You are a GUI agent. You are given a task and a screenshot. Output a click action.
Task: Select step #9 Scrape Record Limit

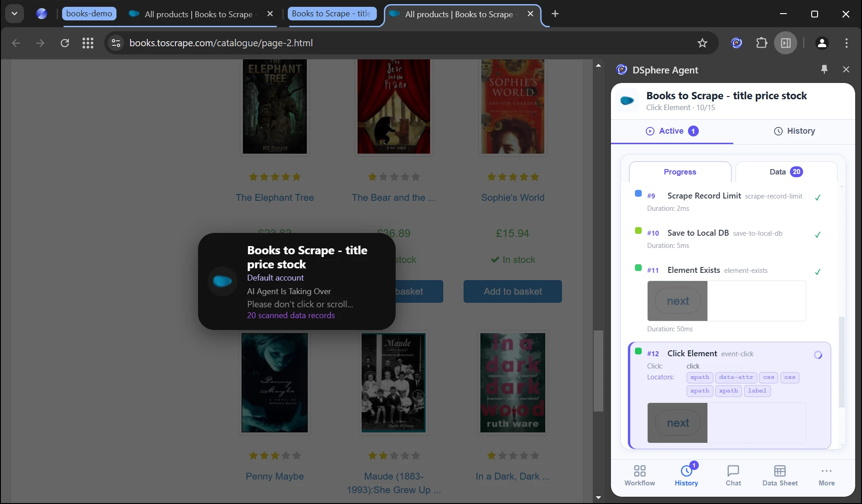(729, 202)
